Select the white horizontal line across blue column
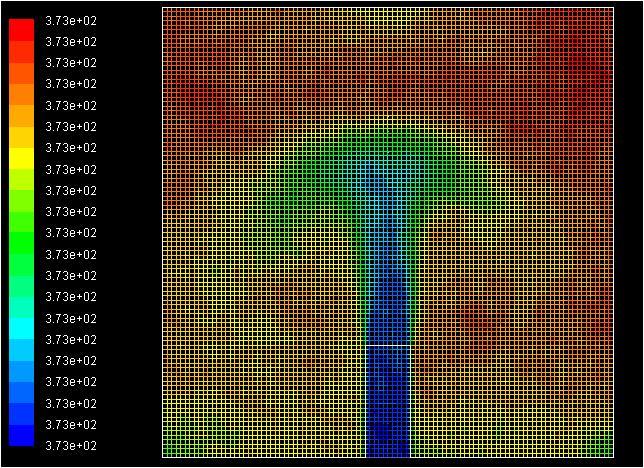The width and height of the screenshot is (644, 468). pyautogui.click(x=388, y=345)
